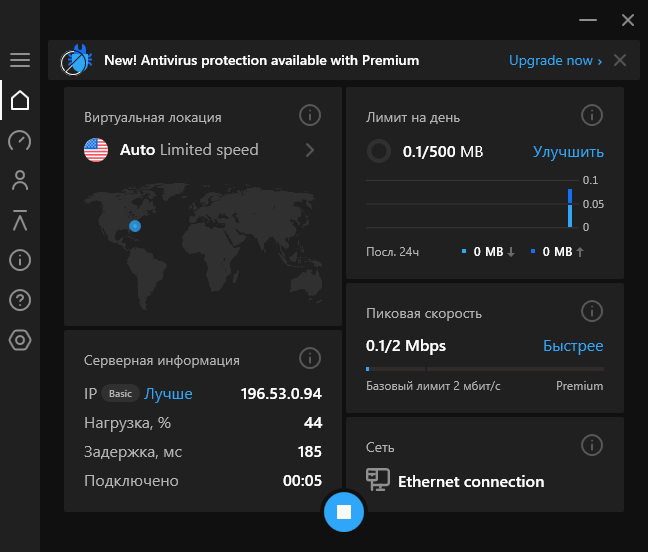
Task: Click the Upgrade now link
Action: [555, 60]
